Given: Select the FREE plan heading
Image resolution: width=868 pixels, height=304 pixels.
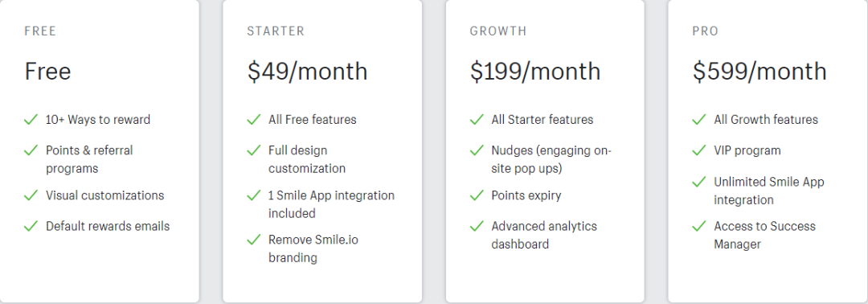Looking at the screenshot, I should coord(40,31).
